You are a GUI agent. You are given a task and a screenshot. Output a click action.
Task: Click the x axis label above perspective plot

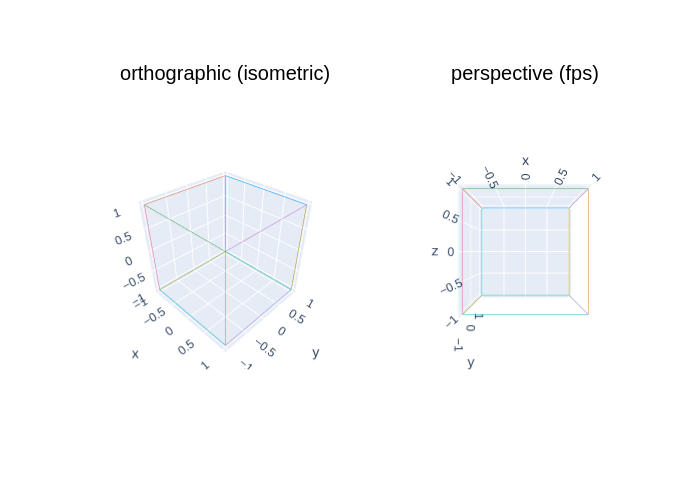[525, 161]
